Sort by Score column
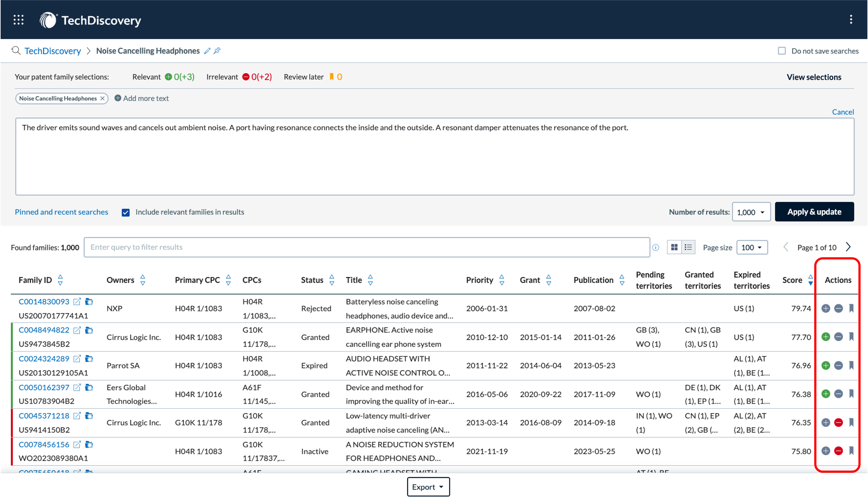The height and width of the screenshot is (498, 868). (x=810, y=280)
